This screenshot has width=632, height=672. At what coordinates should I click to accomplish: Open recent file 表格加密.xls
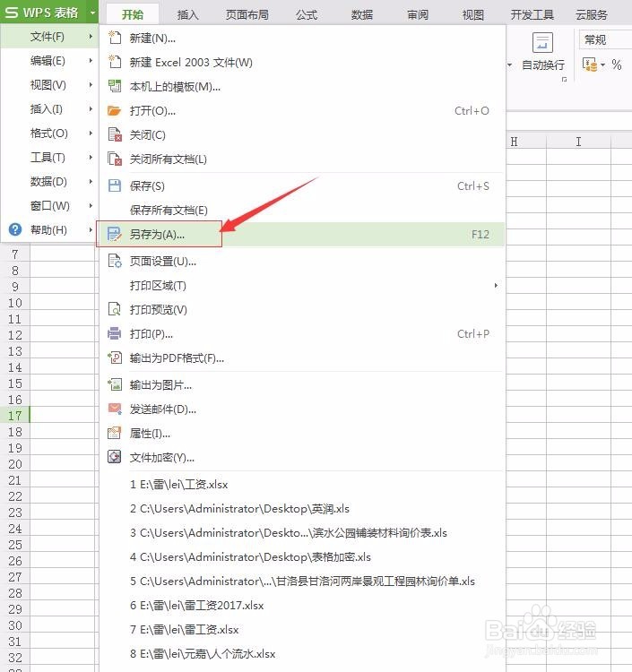(x=302, y=556)
